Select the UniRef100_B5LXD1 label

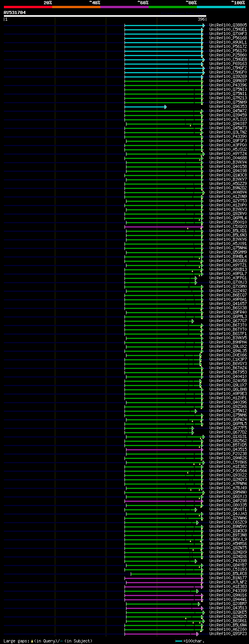(228, 231)
